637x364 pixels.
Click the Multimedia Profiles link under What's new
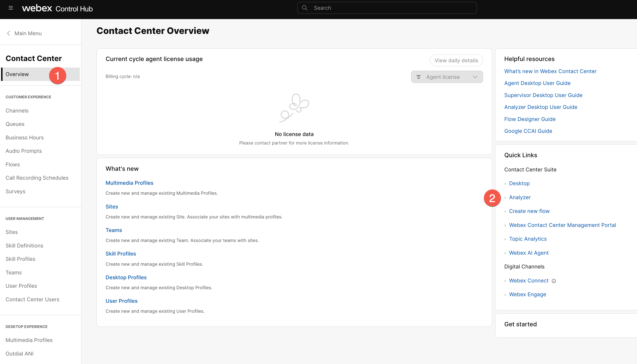(x=129, y=183)
